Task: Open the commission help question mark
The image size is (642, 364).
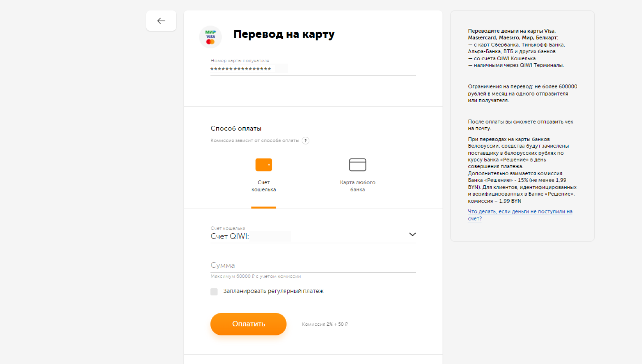Action: point(306,141)
